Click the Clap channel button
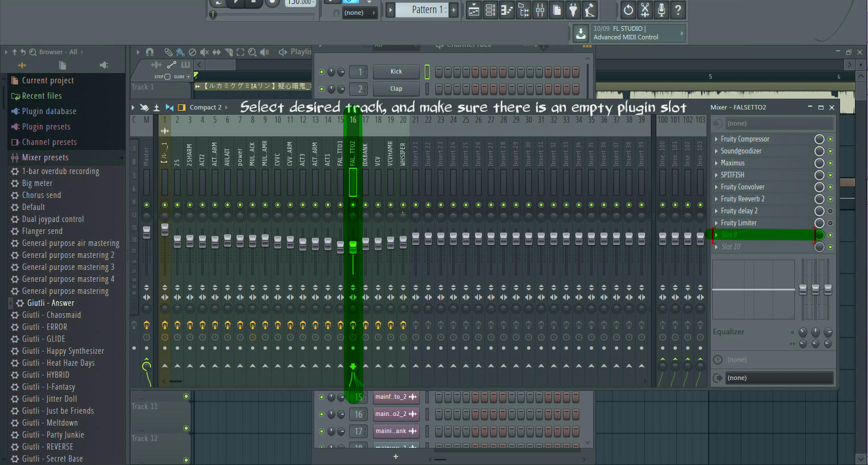Image resolution: width=868 pixels, height=465 pixels. point(396,88)
